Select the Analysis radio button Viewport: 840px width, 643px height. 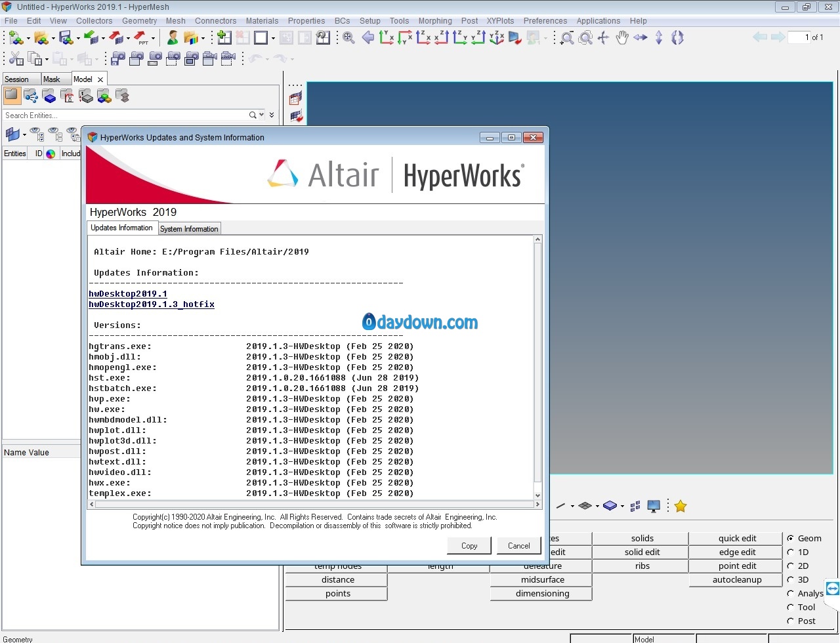tap(791, 593)
